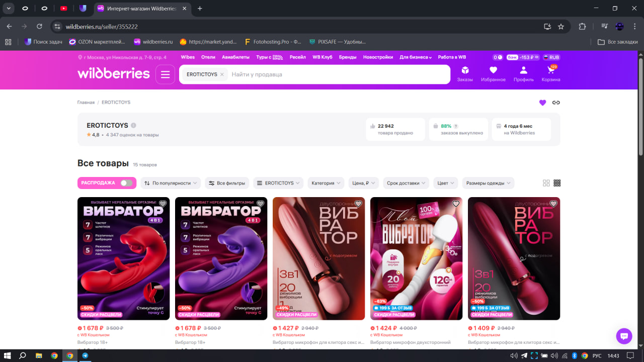
Task: Open Telegram from the Windows taskbar
Action: tap(85, 355)
